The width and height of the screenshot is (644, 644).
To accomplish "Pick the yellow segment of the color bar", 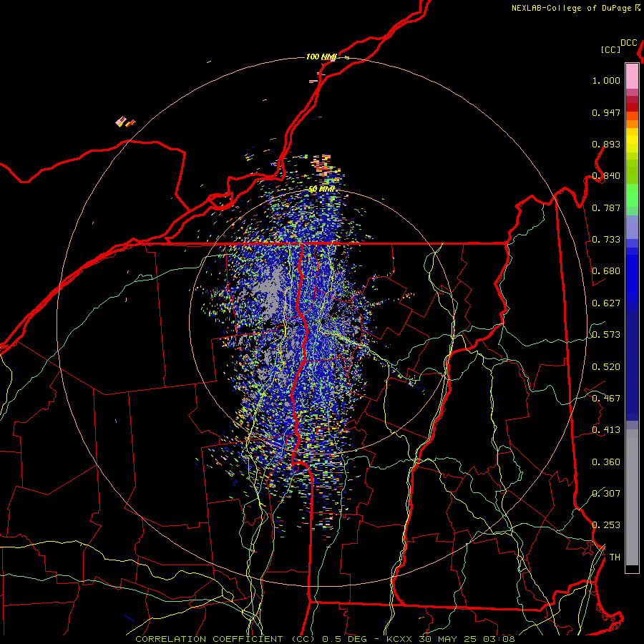I will point(632,140).
